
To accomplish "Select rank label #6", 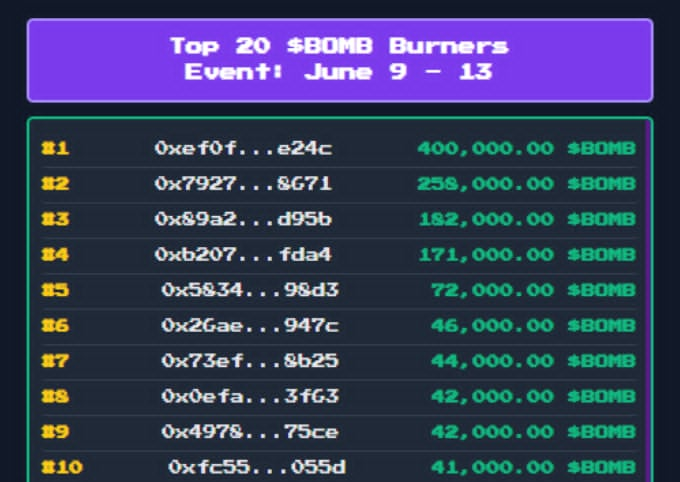I will click(x=55, y=325).
